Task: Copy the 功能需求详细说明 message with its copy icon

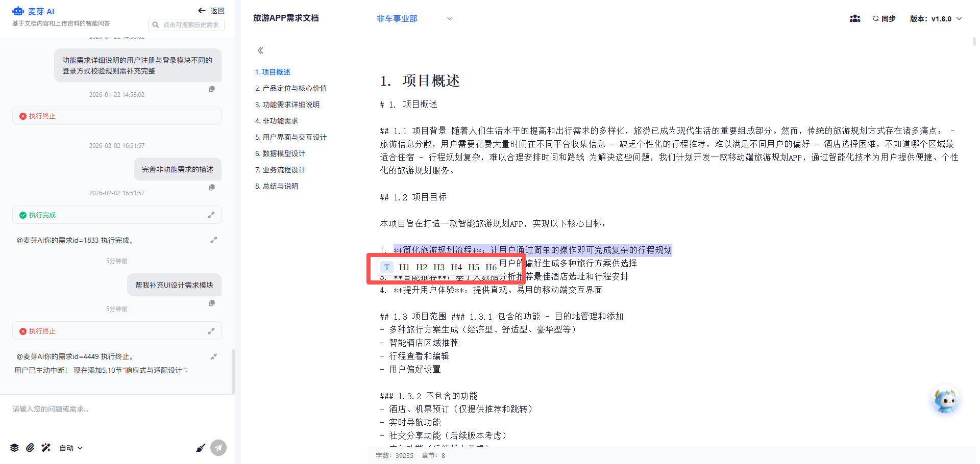Action: pos(212,89)
